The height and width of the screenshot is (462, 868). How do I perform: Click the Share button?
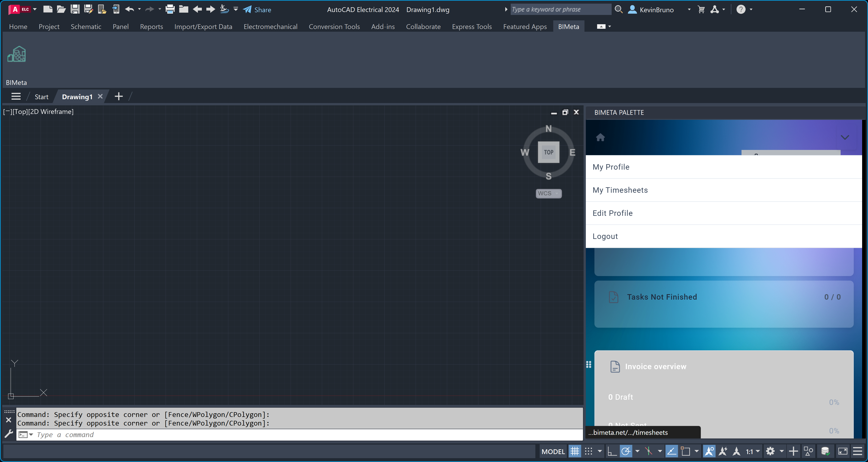coord(258,10)
